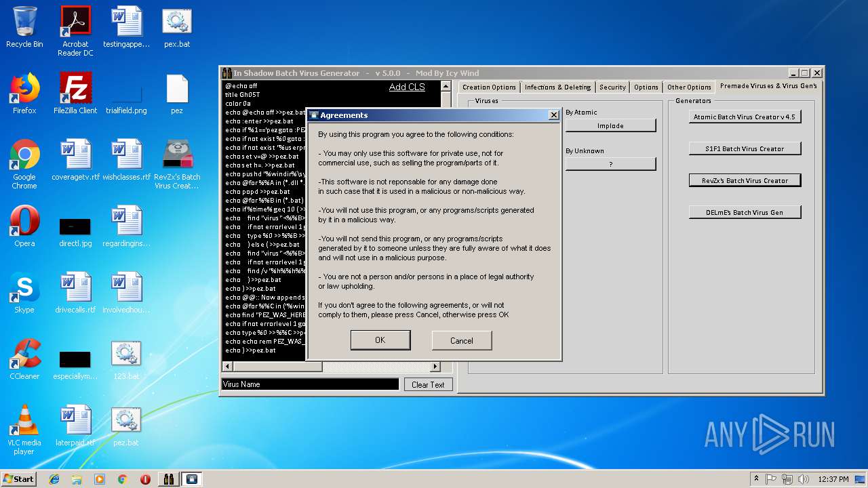Launch Google Chrome desktop shortcut

click(24, 164)
